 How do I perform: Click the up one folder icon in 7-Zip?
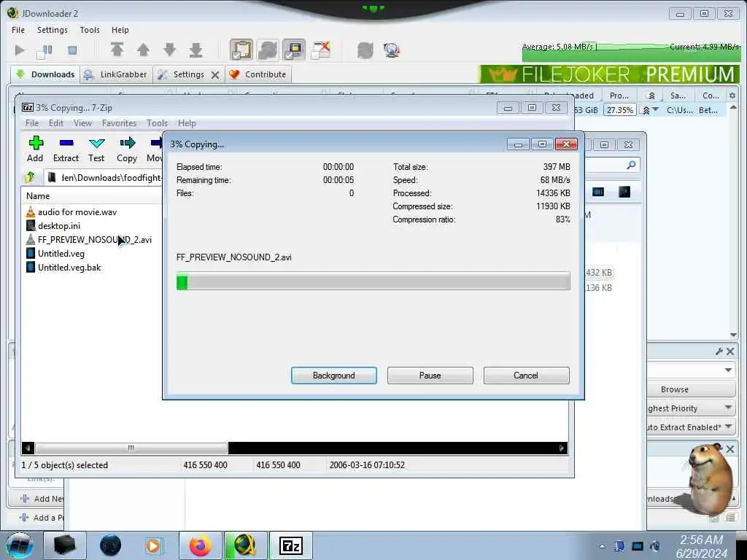(x=31, y=177)
